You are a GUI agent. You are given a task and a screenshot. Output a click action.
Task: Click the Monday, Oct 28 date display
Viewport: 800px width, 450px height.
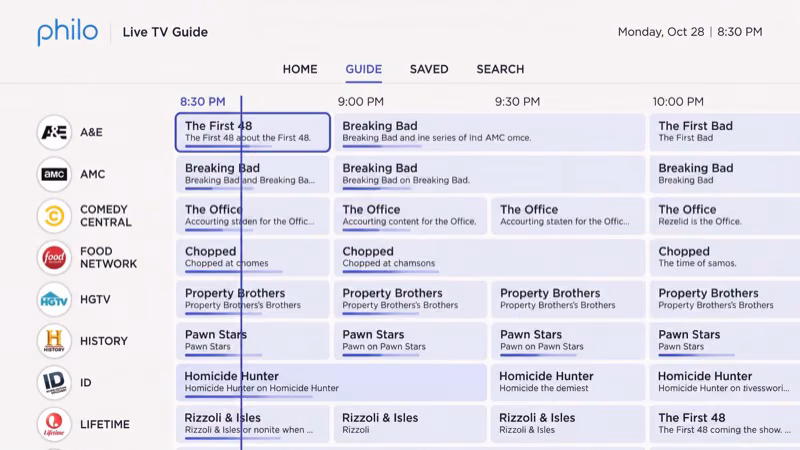point(661,32)
